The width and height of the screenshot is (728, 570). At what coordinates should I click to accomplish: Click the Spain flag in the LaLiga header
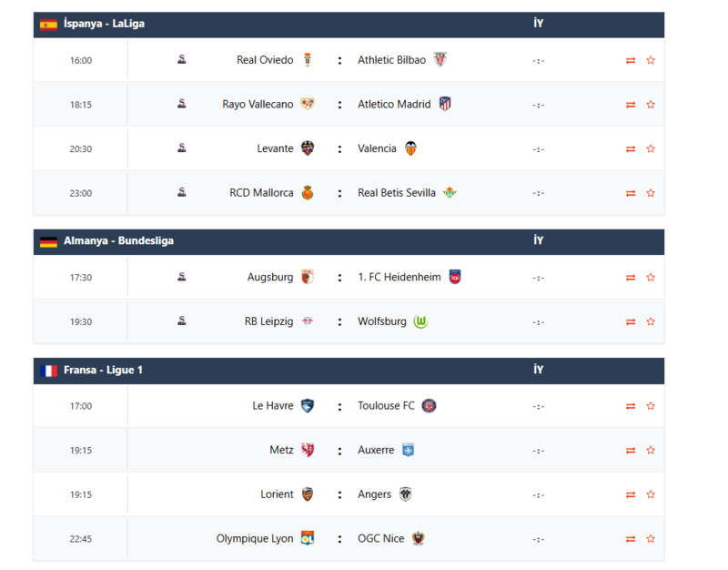[x=48, y=25]
